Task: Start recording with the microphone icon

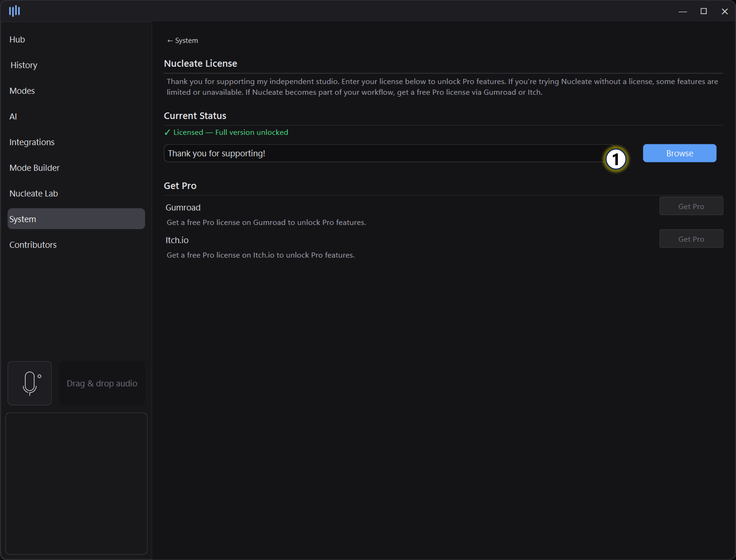Action: click(30, 383)
